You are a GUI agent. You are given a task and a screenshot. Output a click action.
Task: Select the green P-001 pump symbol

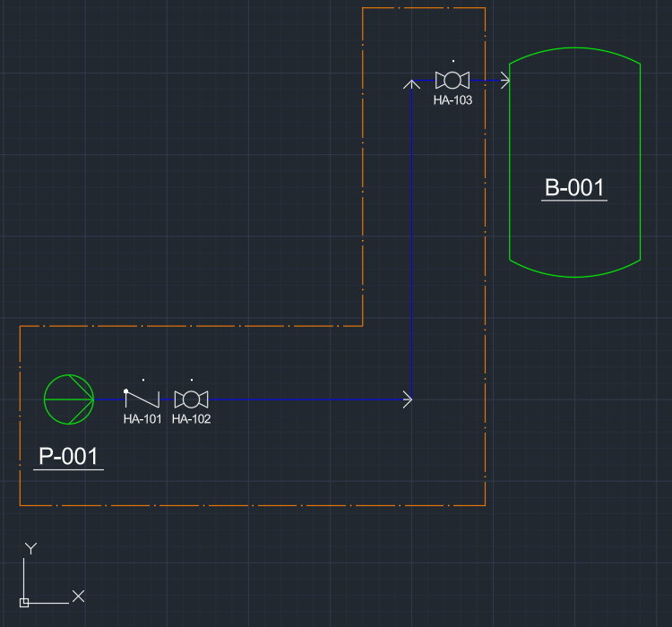click(x=68, y=399)
